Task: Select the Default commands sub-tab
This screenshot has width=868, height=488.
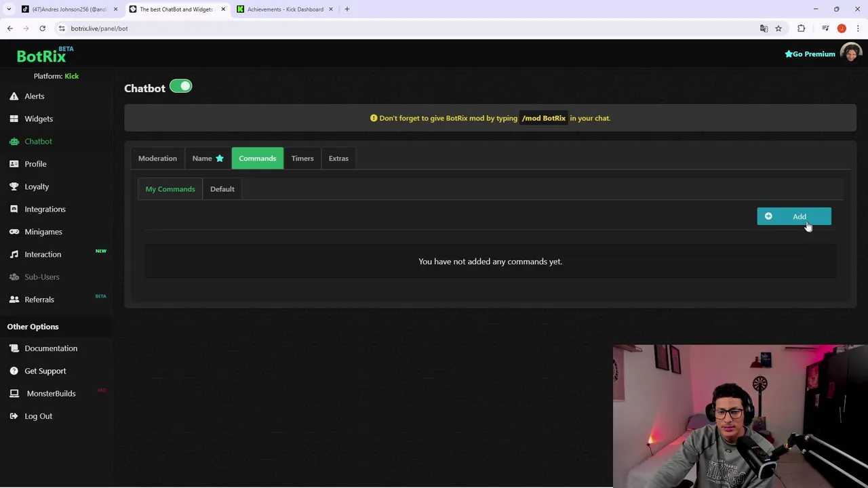Action: coord(222,189)
